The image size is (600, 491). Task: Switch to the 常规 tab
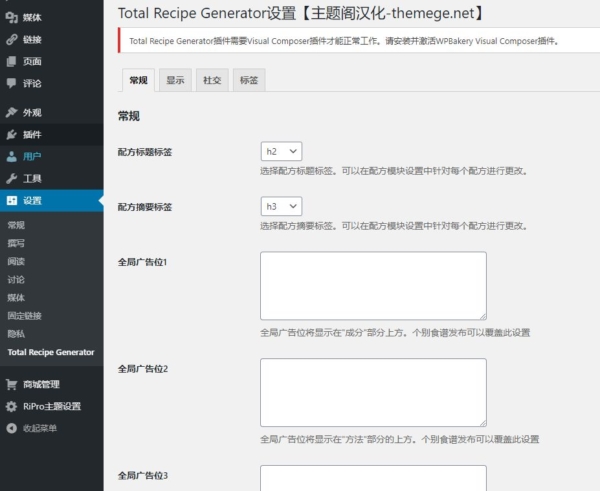tap(138, 80)
